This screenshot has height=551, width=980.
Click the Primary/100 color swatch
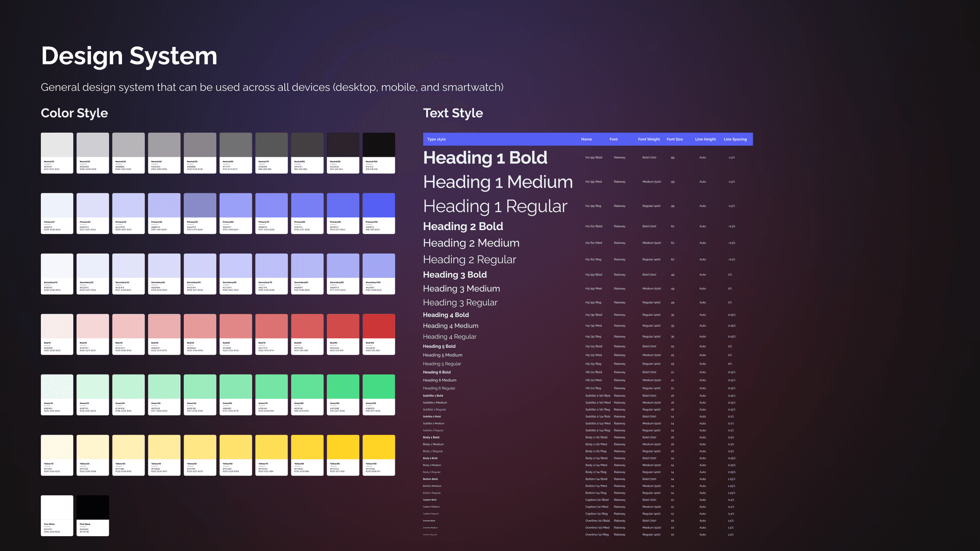point(379,213)
